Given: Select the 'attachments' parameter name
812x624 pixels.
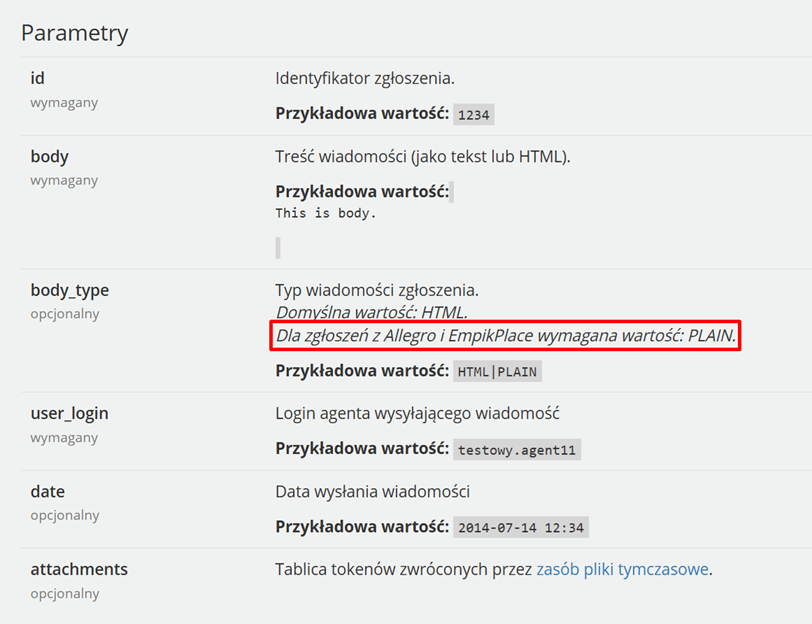Looking at the screenshot, I should [x=79, y=569].
